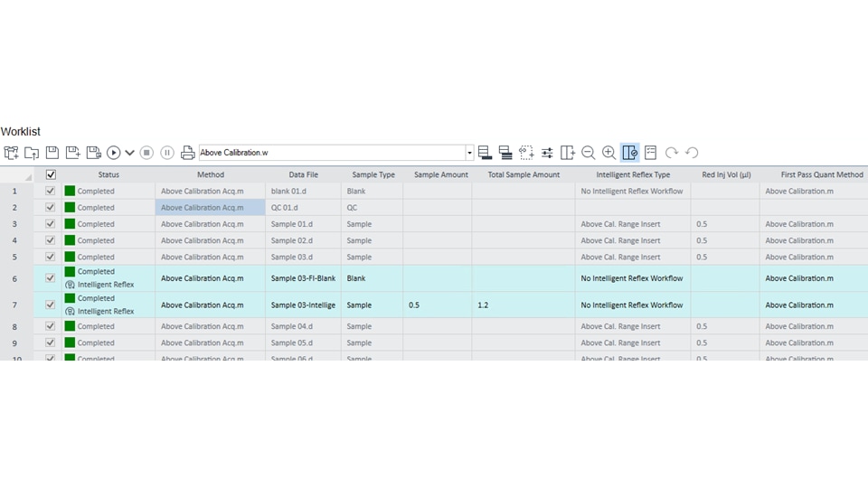Click the save worklist icon
Image resolution: width=868 pixels, height=488 pixels.
click(52, 153)
